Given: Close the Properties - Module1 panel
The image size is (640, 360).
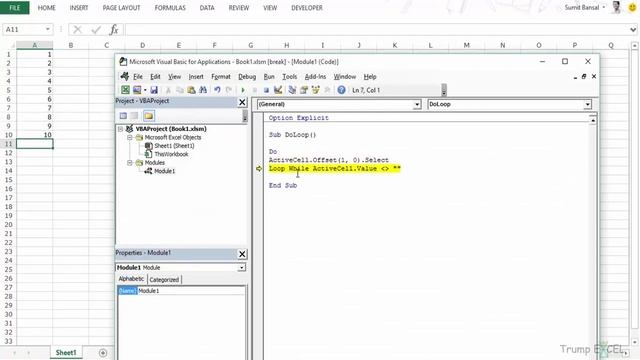Looking at the screenshot, I should click(242, 254).
